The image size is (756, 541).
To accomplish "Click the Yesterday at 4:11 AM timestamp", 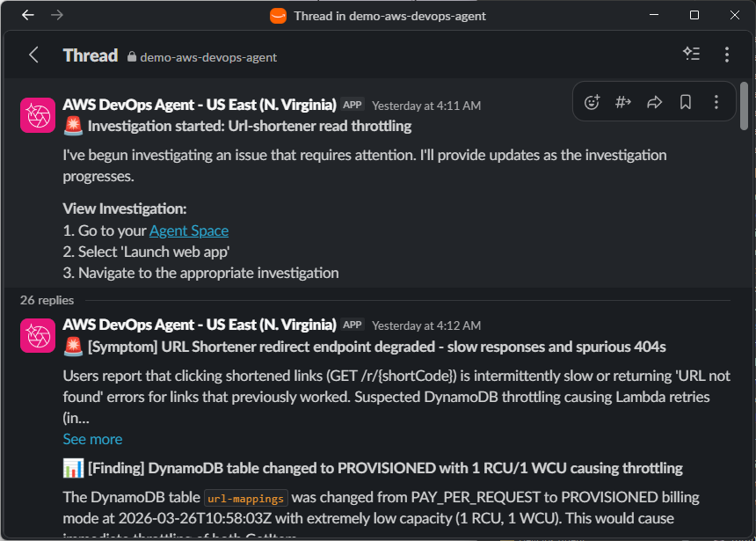I will pyautogui.click(x=425, y=105).
